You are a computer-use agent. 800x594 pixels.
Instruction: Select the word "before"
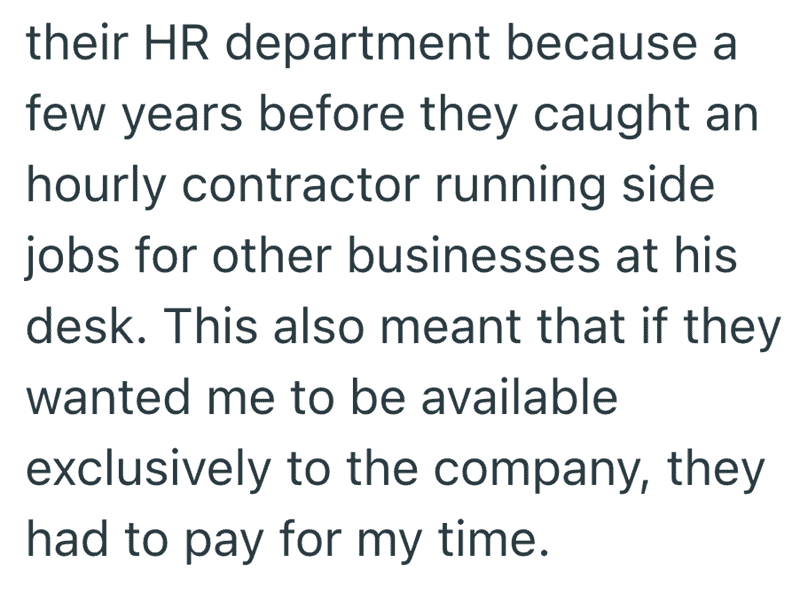tap(332, 113)
